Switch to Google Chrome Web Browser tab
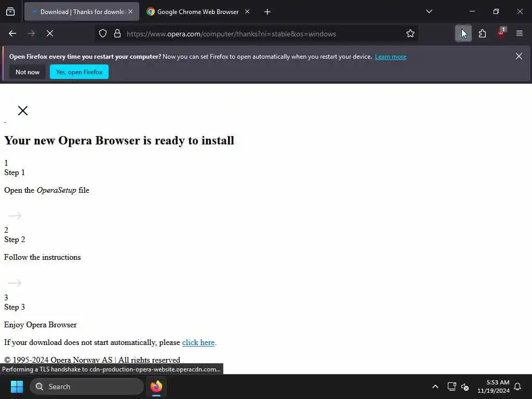532x399 pixels. pos(198,12)
